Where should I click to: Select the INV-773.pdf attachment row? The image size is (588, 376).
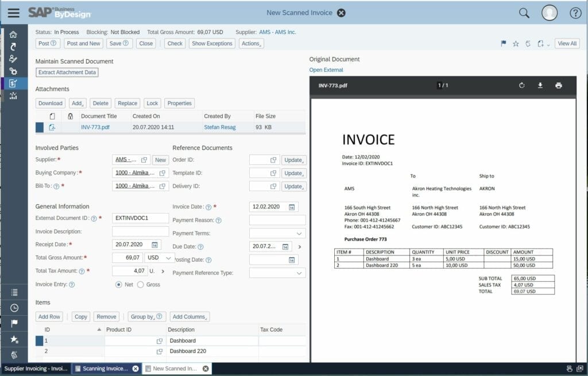[x=171, y=127]
